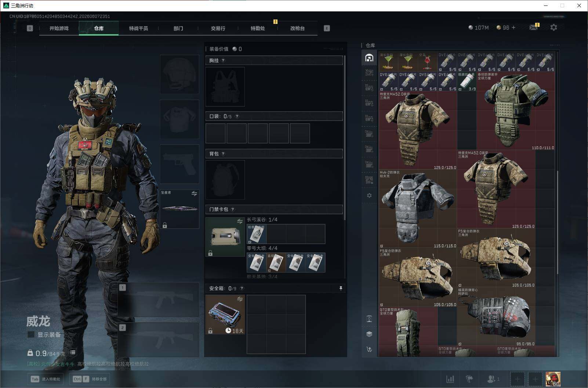588x388 pixels.
Task: Click the Q key navigation icon
Action: click(x=30, y=28)
